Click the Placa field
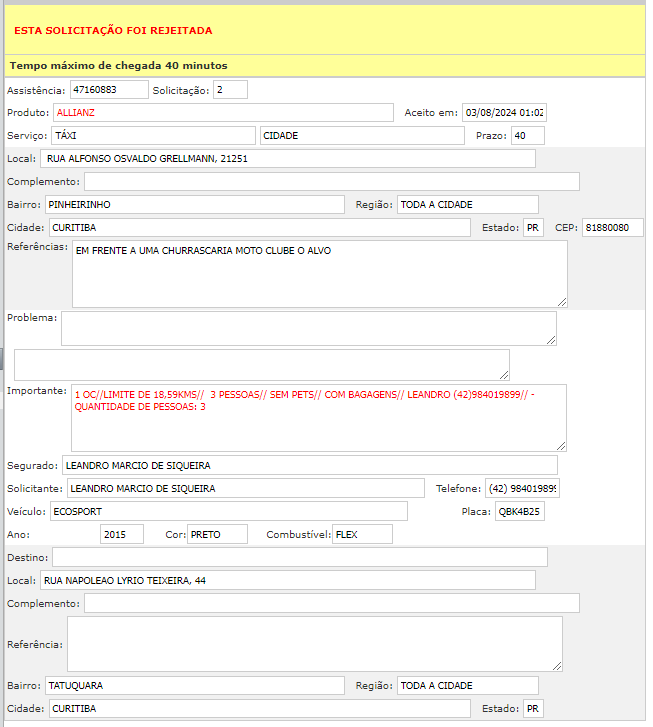 coord(520,511)
